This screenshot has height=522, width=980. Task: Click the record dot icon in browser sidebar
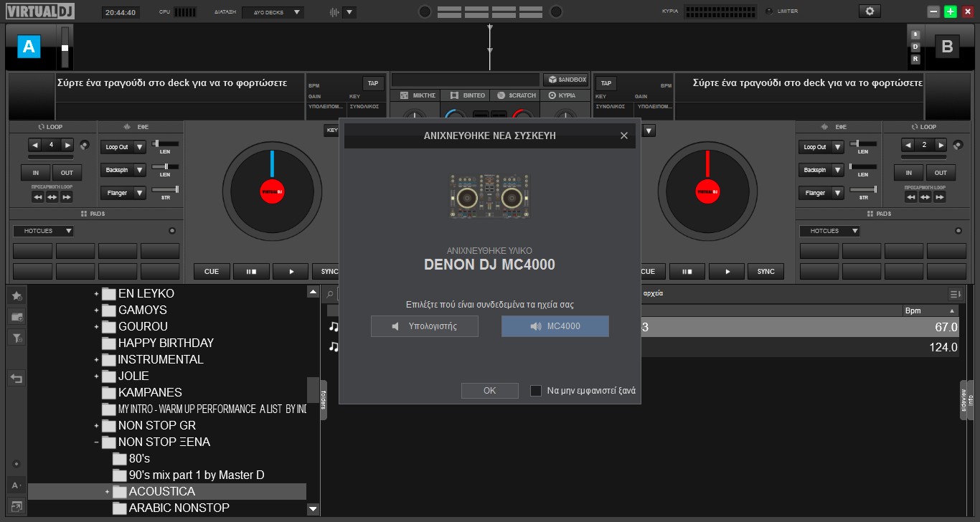[x=17, y=464]
